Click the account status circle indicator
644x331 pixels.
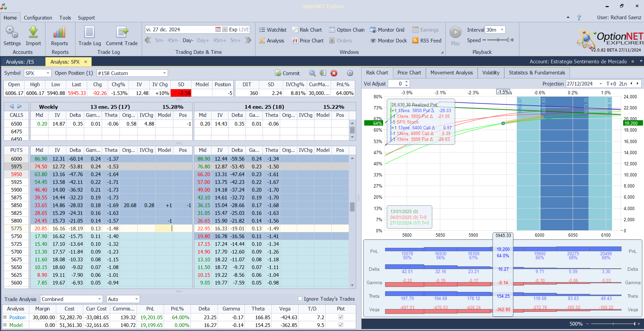(633, 62)
